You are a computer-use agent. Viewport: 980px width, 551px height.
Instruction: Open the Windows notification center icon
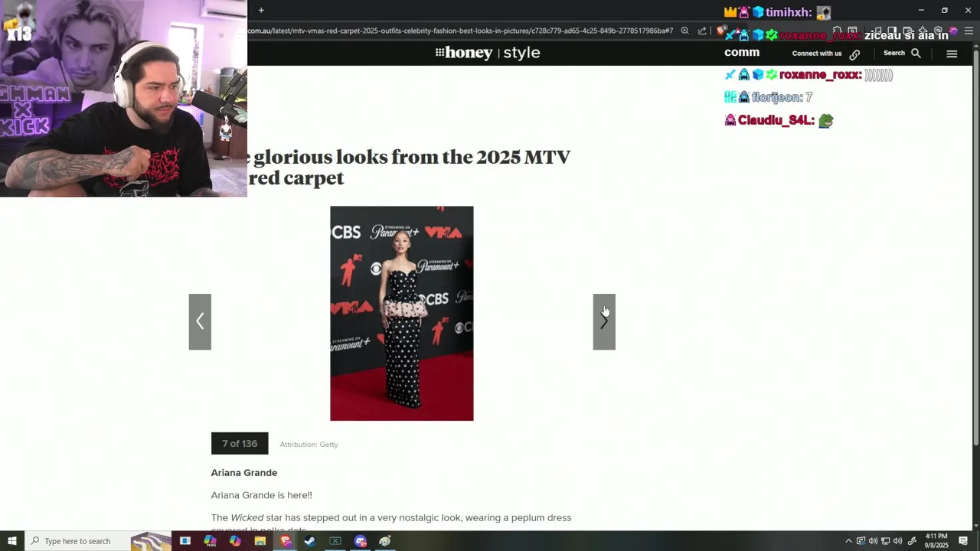click(x=963, y=541)
